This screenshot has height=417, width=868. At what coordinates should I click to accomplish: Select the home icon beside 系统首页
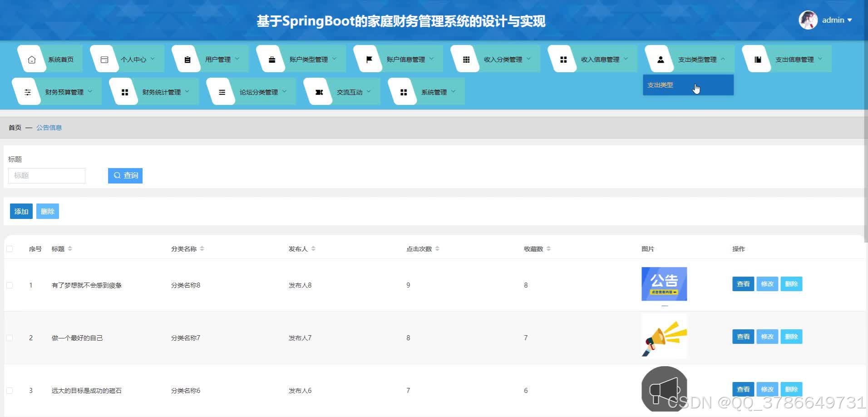(x=31, y=59)
